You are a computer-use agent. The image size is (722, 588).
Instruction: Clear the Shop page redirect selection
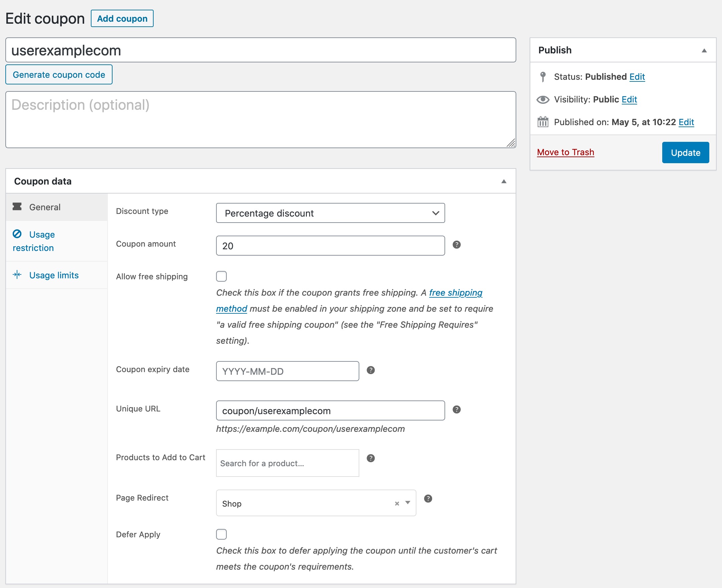click(x=397, y=504)
